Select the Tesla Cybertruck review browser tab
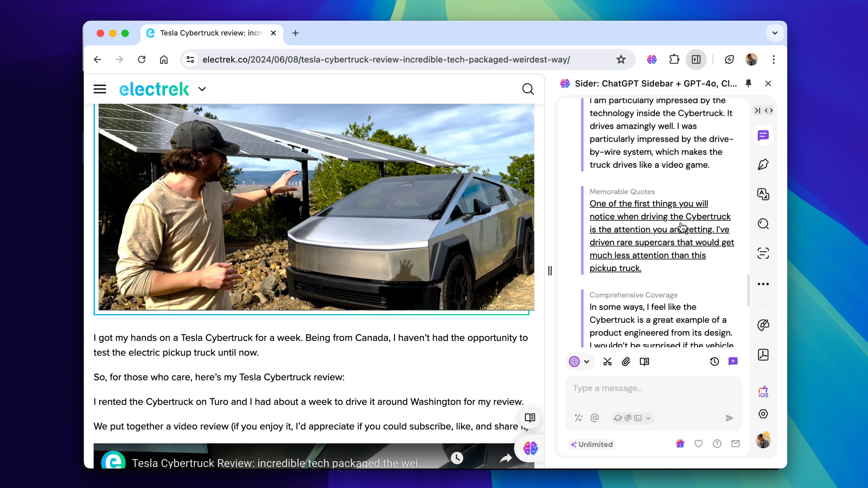868x488 pixels. 211,33
